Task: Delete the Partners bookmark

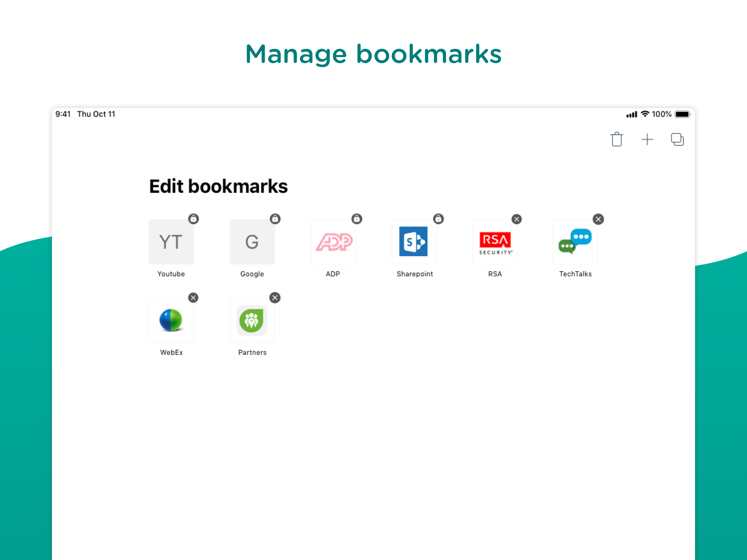Action: point(275,297)
